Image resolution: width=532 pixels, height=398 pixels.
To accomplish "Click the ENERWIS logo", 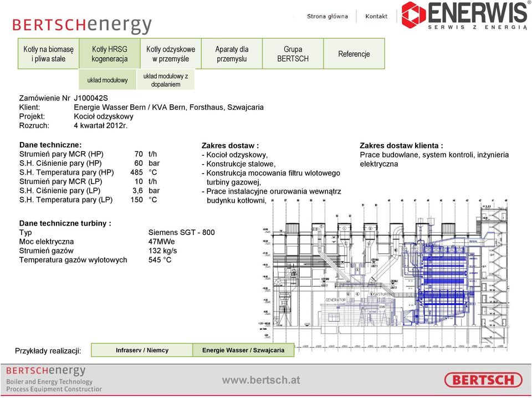I will pos(465,16).
